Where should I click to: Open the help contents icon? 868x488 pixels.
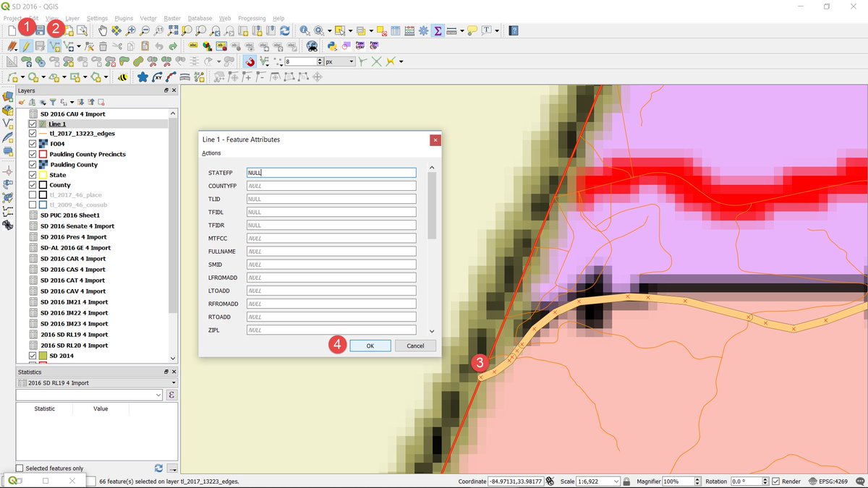[x=514, y=31]
